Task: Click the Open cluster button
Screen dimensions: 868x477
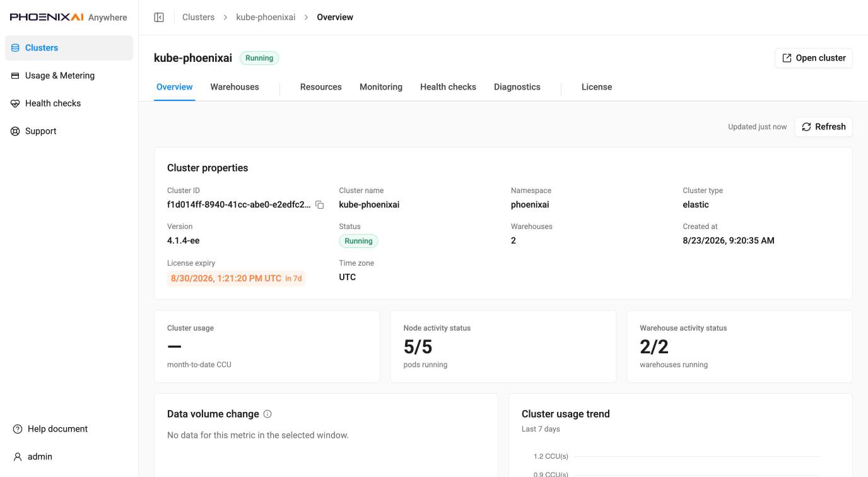Action: (x=814, y=58)
